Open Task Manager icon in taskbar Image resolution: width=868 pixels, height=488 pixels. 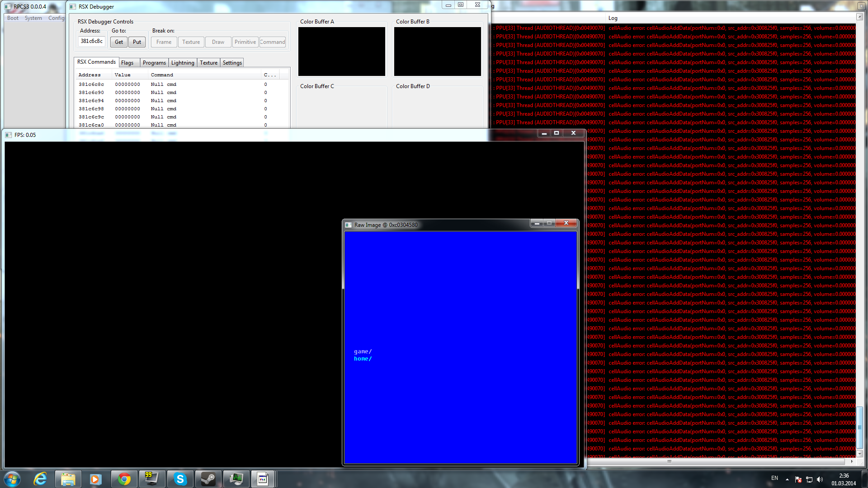coord(236,479)
